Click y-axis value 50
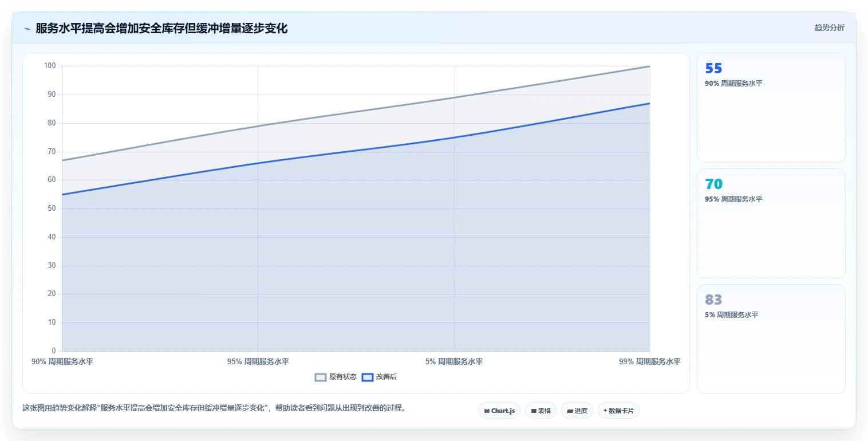The image size is (868, 441). pyautogui.click(x=52, y=208)
